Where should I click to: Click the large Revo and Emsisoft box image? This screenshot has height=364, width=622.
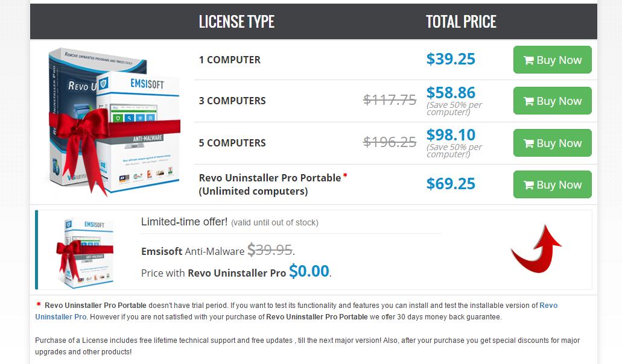pos(112,121)
